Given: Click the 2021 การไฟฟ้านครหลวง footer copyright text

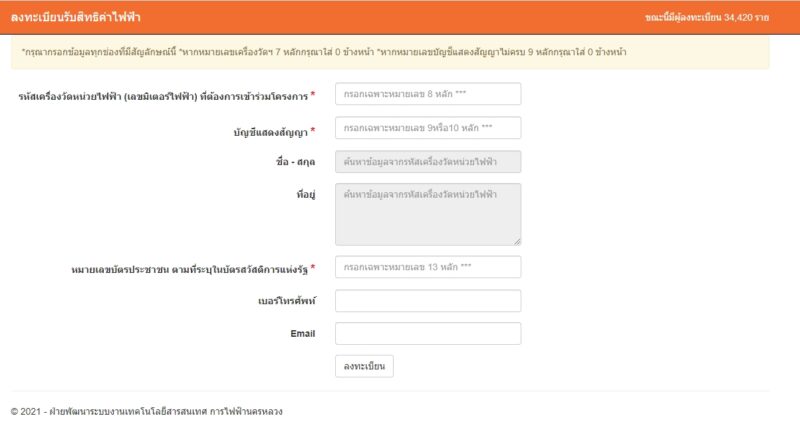Looking at the screenshot, I should coord(146,411).
